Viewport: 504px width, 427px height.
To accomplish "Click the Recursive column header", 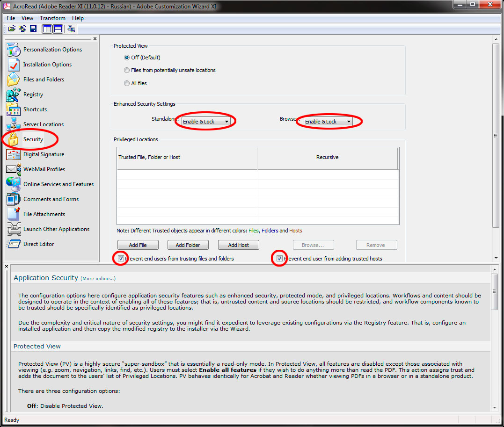I will pos(328,158).
